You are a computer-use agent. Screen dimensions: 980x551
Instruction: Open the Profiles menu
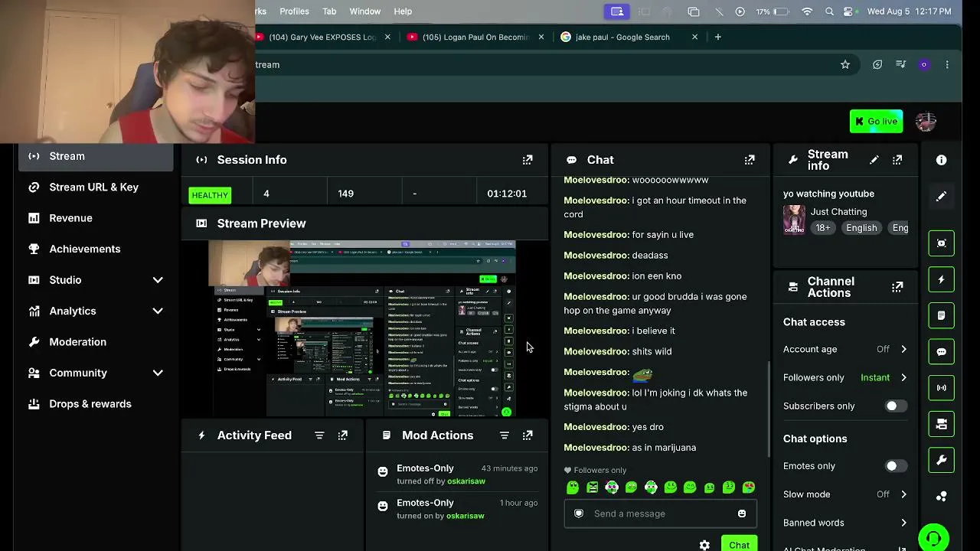click(294, 11)
